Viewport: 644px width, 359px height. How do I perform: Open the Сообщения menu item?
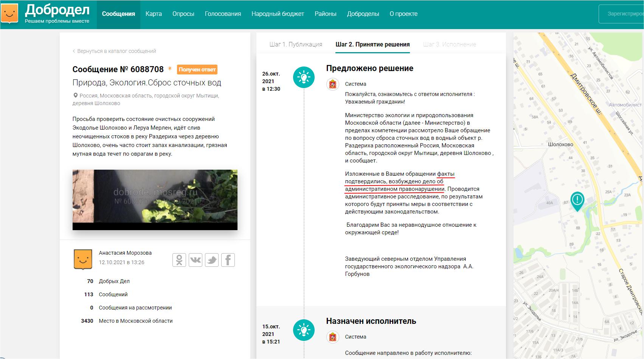[118, 14]
